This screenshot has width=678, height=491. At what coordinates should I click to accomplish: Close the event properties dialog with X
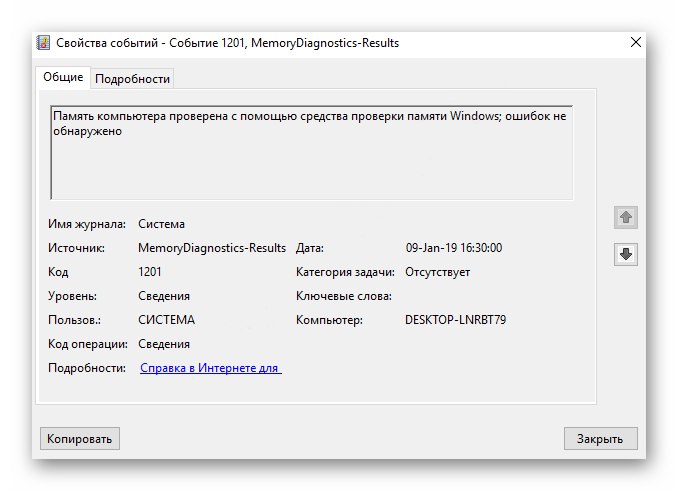point(636,42)
